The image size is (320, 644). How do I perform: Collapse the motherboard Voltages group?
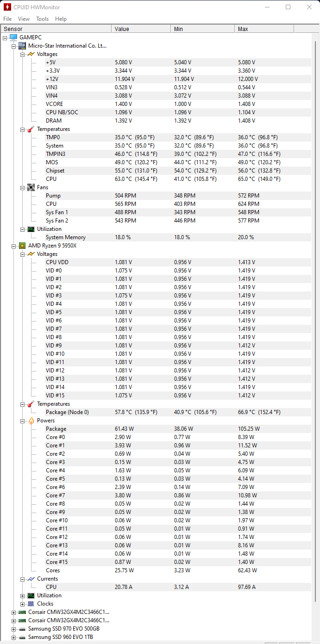tap(22, 54)
